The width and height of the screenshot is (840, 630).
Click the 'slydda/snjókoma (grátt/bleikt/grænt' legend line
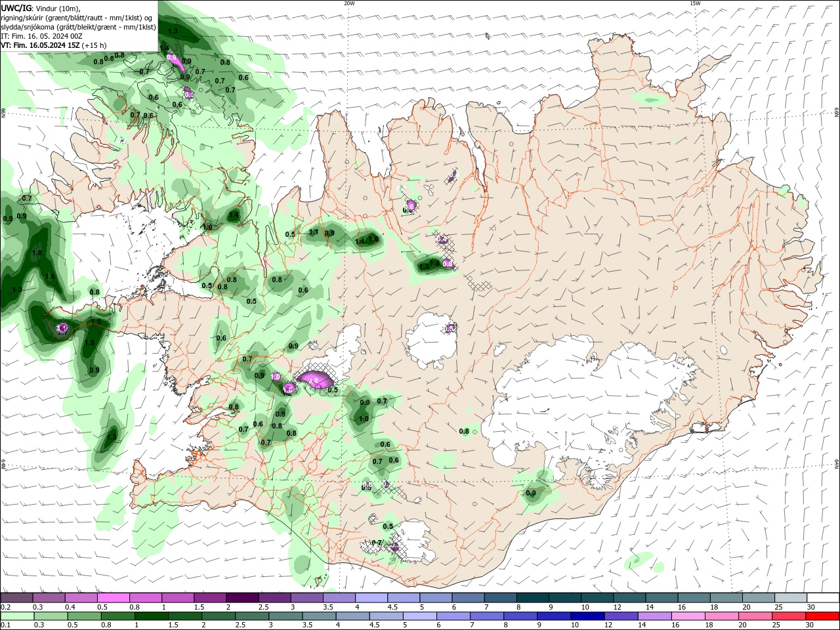pyautogui.click(x=79, y=27)
